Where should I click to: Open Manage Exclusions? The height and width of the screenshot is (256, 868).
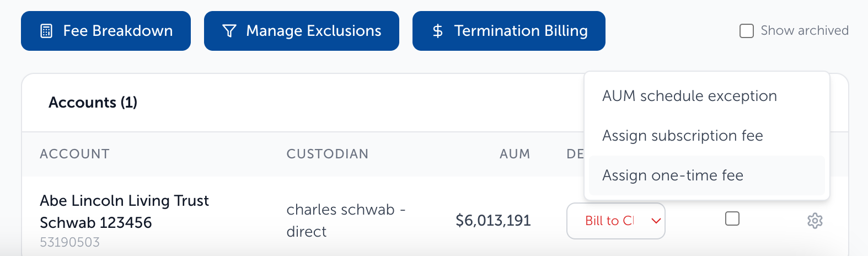coord(302,31)
